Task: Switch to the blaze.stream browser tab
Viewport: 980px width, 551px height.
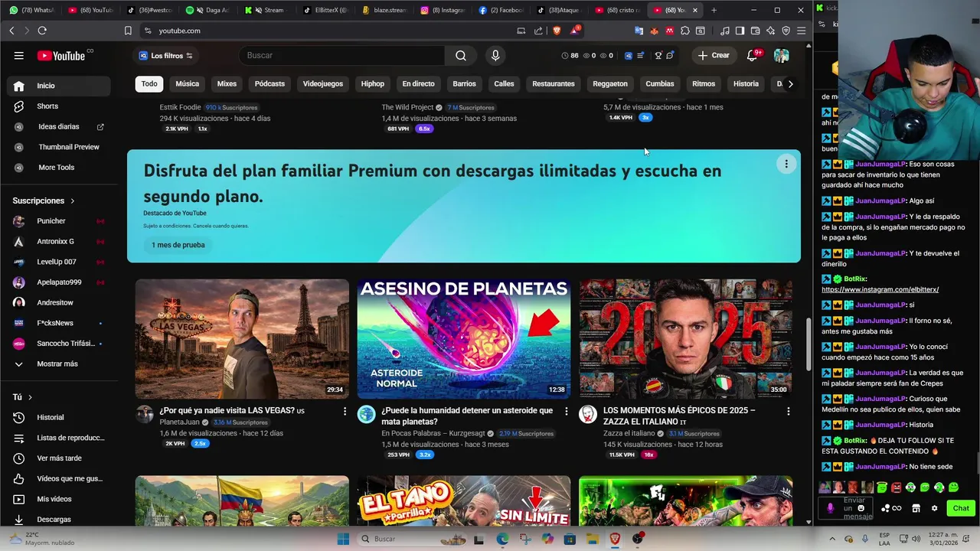Action: pos(384,10)
